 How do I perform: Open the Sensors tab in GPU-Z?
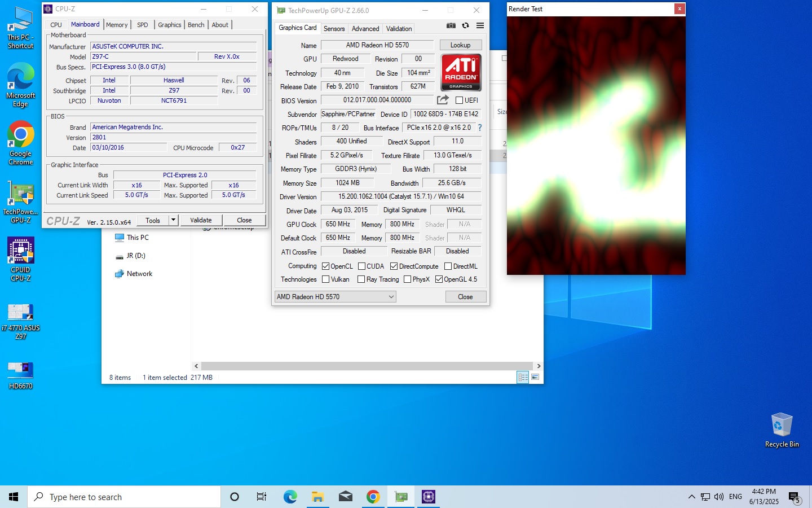[x=334, y=29]
